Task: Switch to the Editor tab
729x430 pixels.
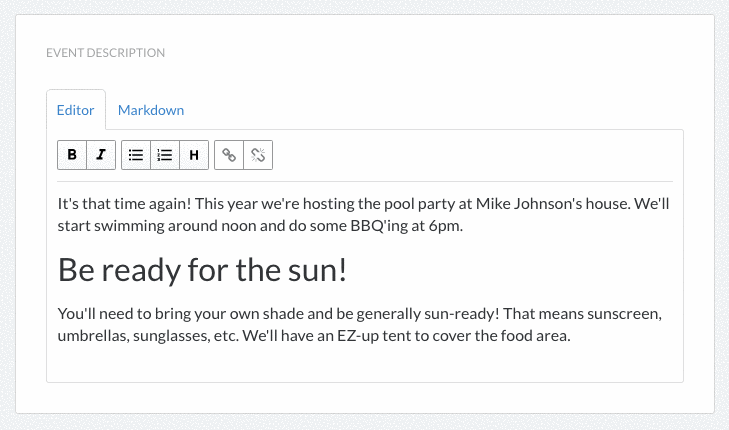Action: [76, 110]
